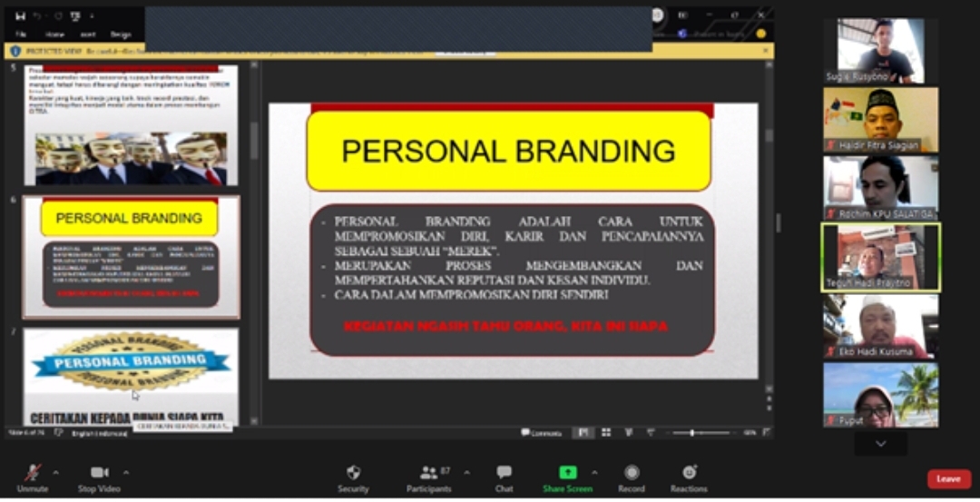980x502 pixels.
Task: Expand the Share Screen options arrow
Action: click(x=594, y=472)
